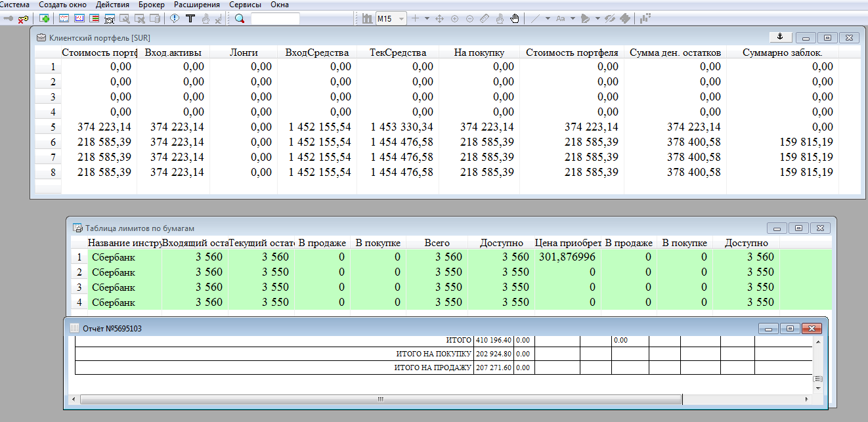The height and width of the screenshot is (422, 868).
Task: Open the Сервисы menu
Action: pos(245,5)
